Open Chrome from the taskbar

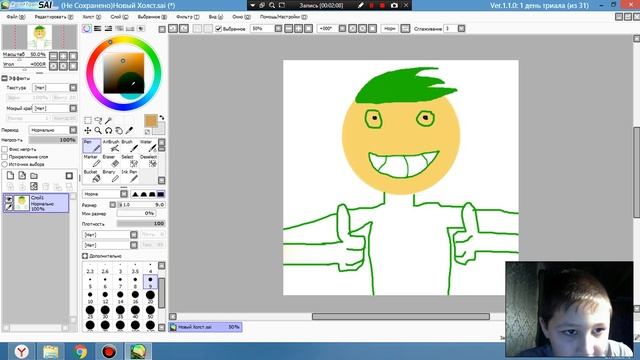click(x=80, y=351)
